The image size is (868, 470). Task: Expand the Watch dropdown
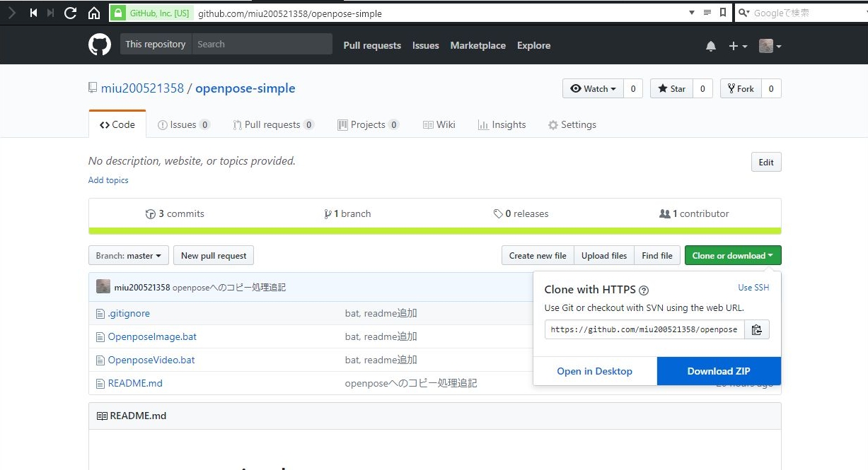tap(593, 88)
